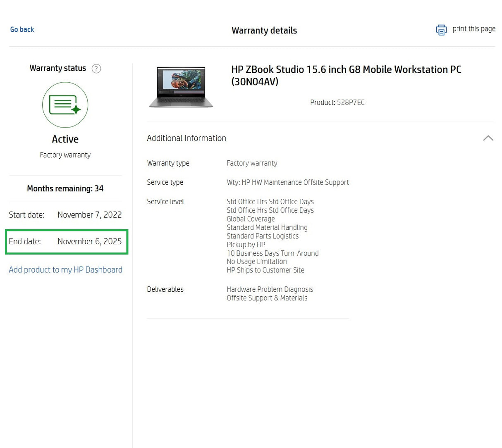Collapse the Additional Information chevron
The image size is (502, 448).
click(488, 138)
